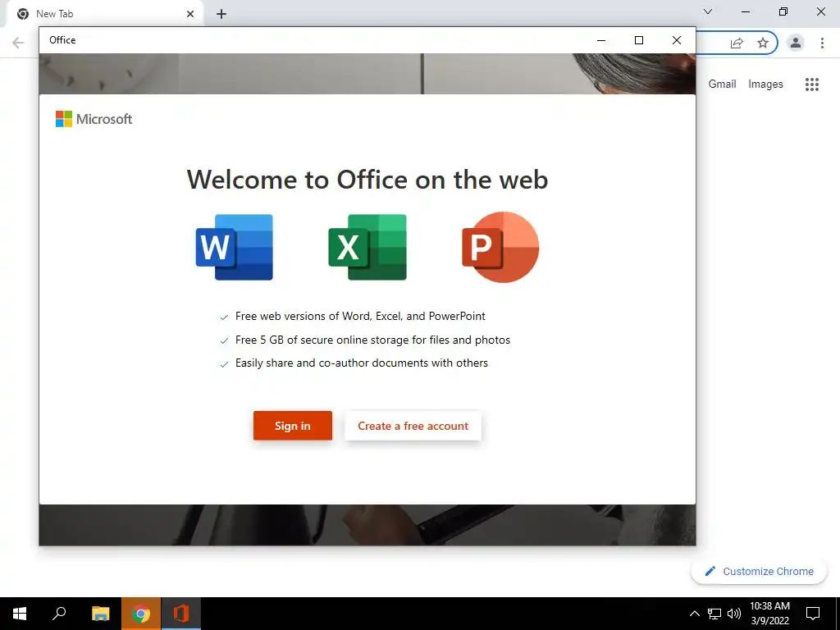840x630 pixels.
Task: Click text 'Easily share and co-author documents with others'
Action: 362,363
